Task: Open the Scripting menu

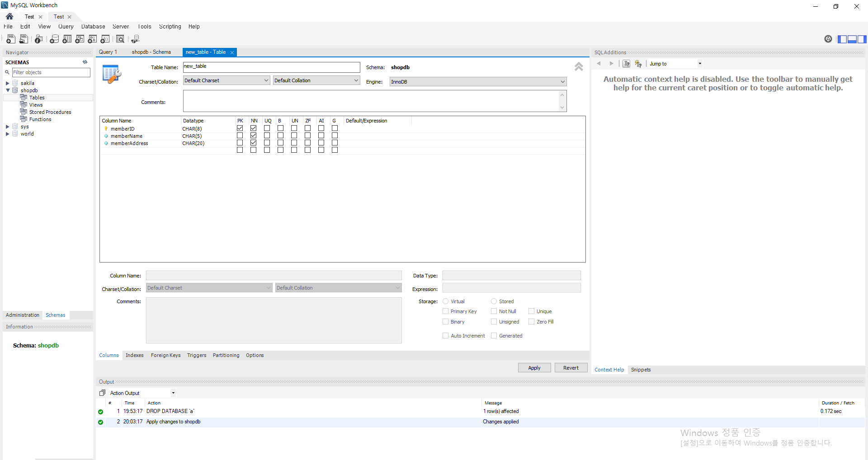Action: [x=170, y=27]
